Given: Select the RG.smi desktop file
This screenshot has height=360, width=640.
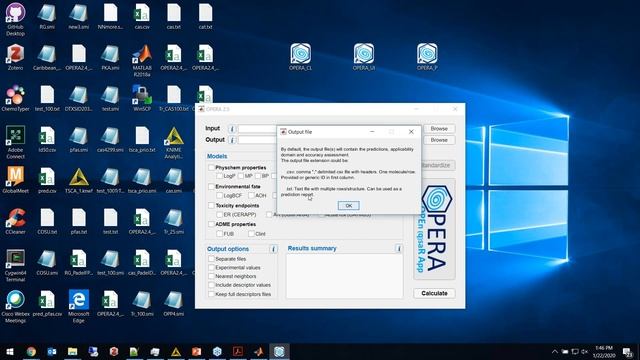Looking at the screenshot, I should [x=47, y=16].
